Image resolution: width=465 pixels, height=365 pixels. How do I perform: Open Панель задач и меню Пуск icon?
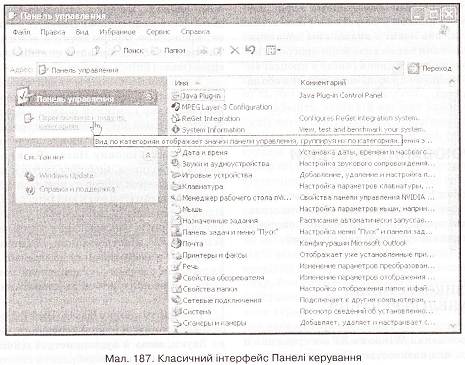(176, 232)
